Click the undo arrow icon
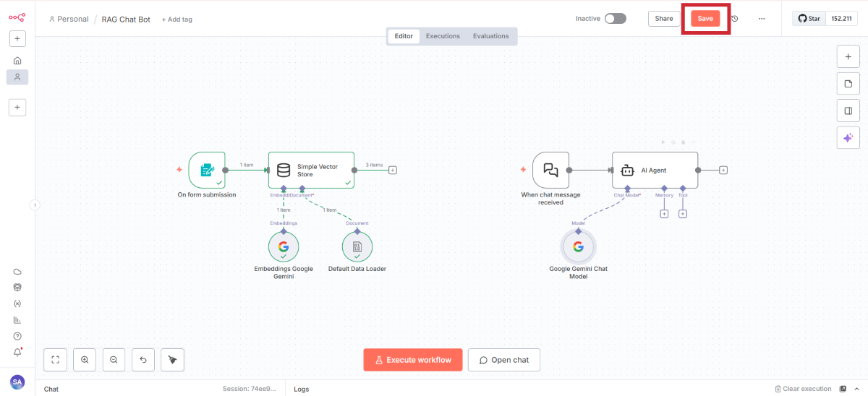 (x=143, y=359)
